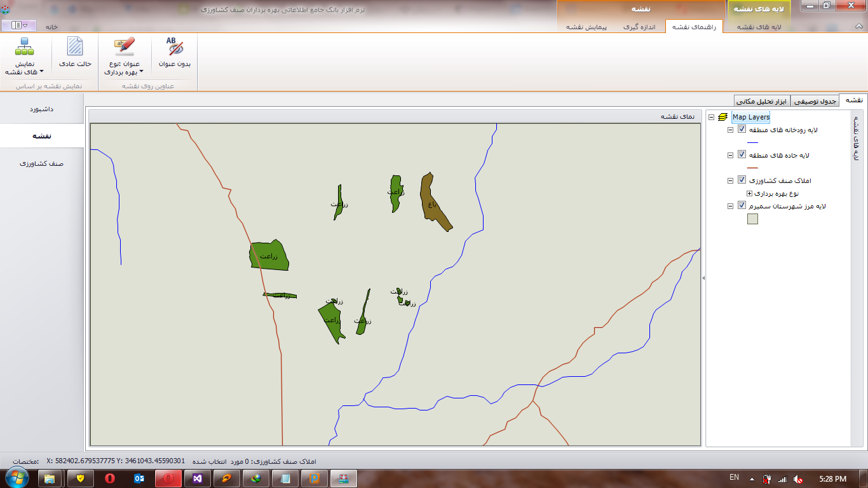
Task: Select the 'حالت عادی' normal mode button
Action: coord(76,52)
